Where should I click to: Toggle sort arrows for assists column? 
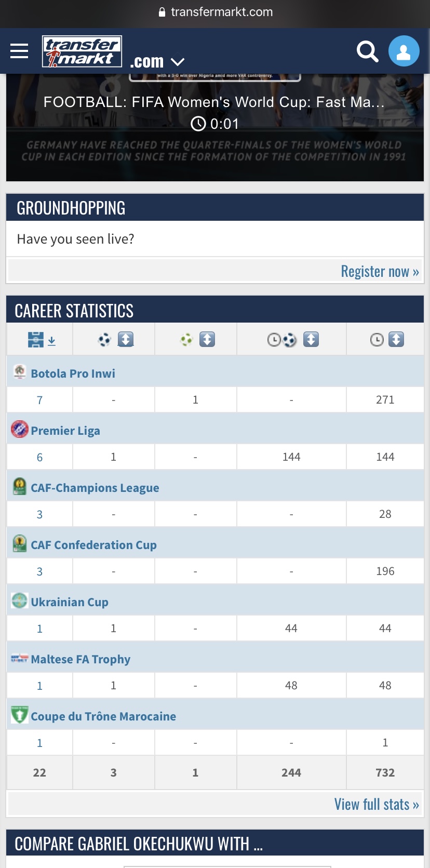(207, 340)
